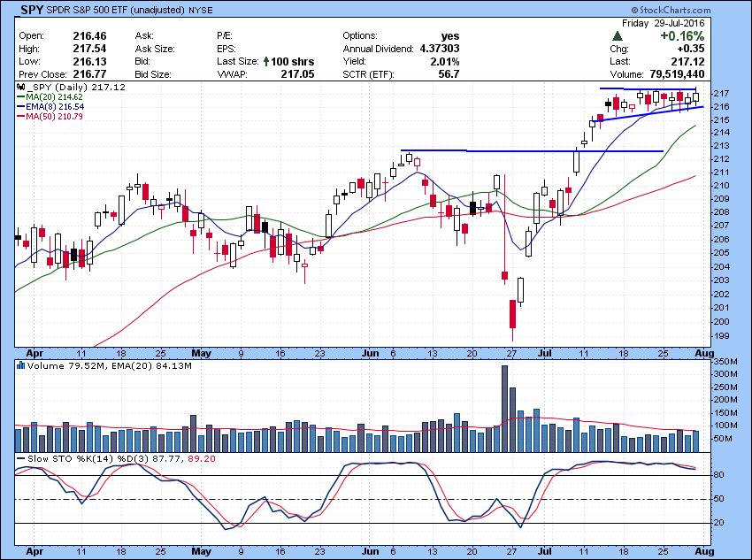Click the 213 label on the price axis
The image size is (752, 560).
pos(721,146)
